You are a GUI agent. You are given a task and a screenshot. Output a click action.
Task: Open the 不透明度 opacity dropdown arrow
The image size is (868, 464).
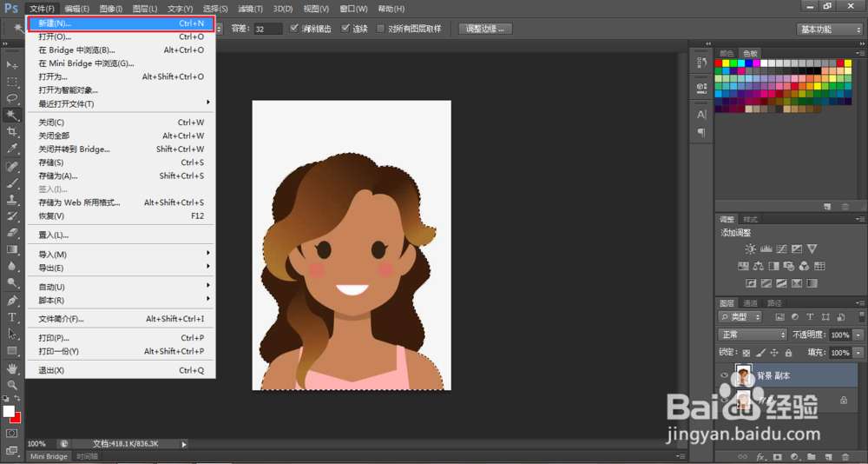858,335
